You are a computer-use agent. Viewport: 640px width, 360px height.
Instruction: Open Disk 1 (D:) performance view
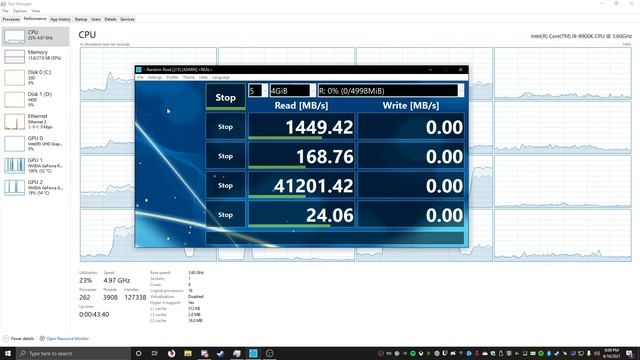[36, 99]
